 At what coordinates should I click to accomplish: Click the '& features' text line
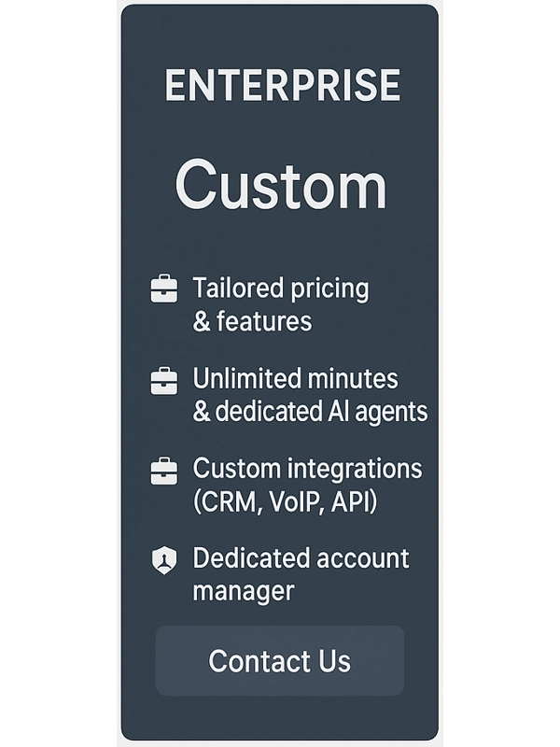pos(252,320)
